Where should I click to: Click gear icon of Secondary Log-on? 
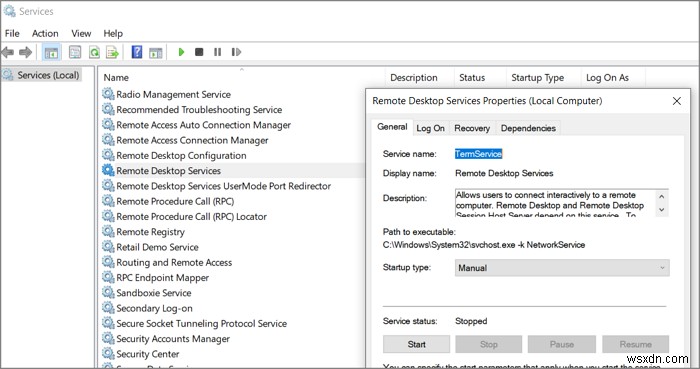tap(108, 307)
